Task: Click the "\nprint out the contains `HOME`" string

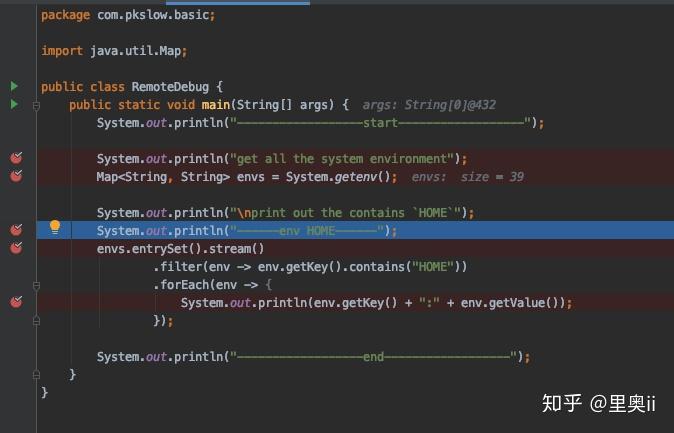Action: pos(346,213)
